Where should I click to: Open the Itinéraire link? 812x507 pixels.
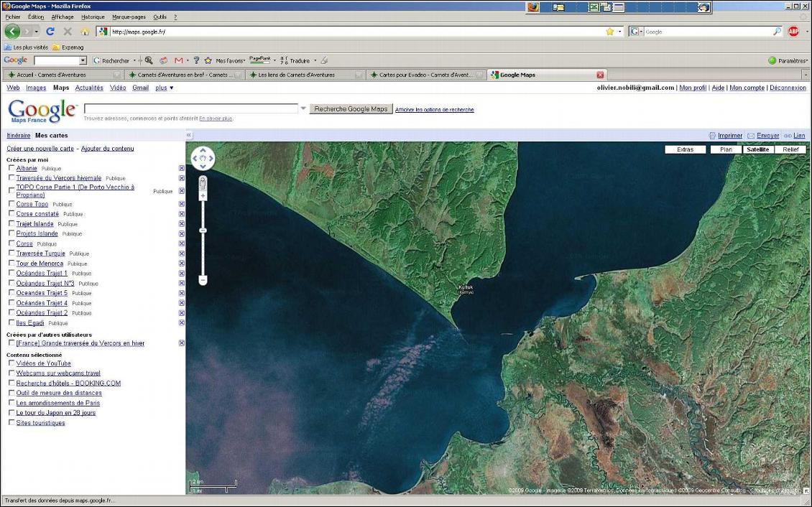coord(18,136)
